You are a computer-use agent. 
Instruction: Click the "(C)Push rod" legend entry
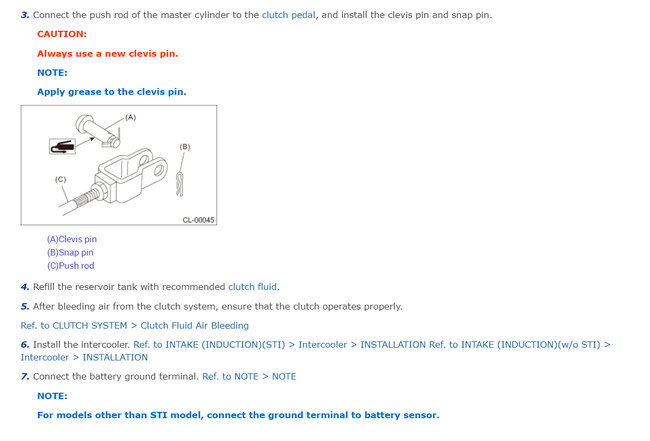click(x=70, y=265)
